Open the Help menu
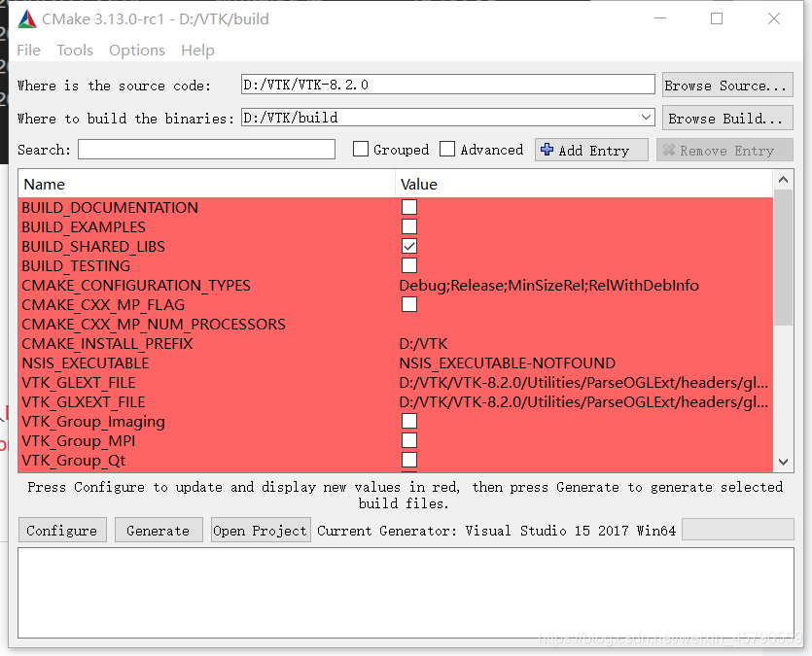 pos(197,51)
